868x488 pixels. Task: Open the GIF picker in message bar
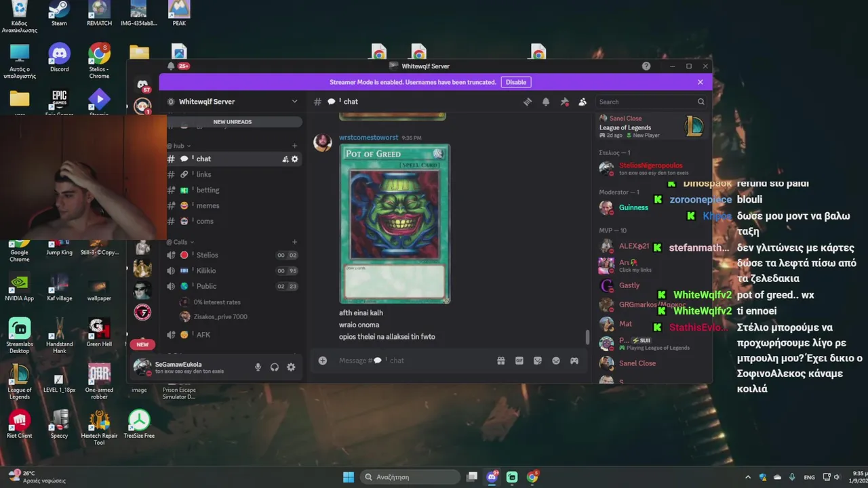[519, 361]
